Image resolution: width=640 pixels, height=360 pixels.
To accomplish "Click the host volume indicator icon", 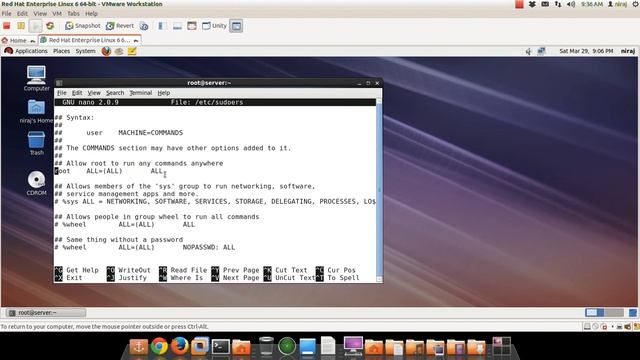I will coord(571,4).
